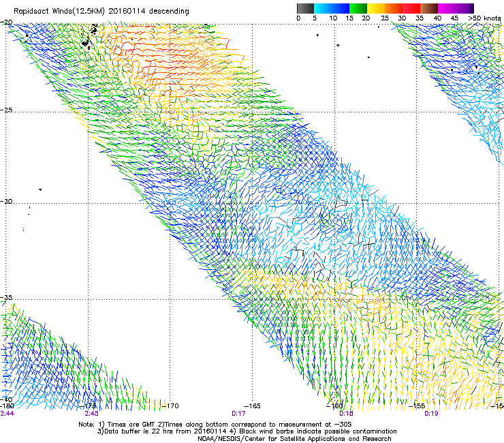Viewport: 504px width, 443px height.
Task: Click the word 'descending' in the title
Action: coord(169,12)
